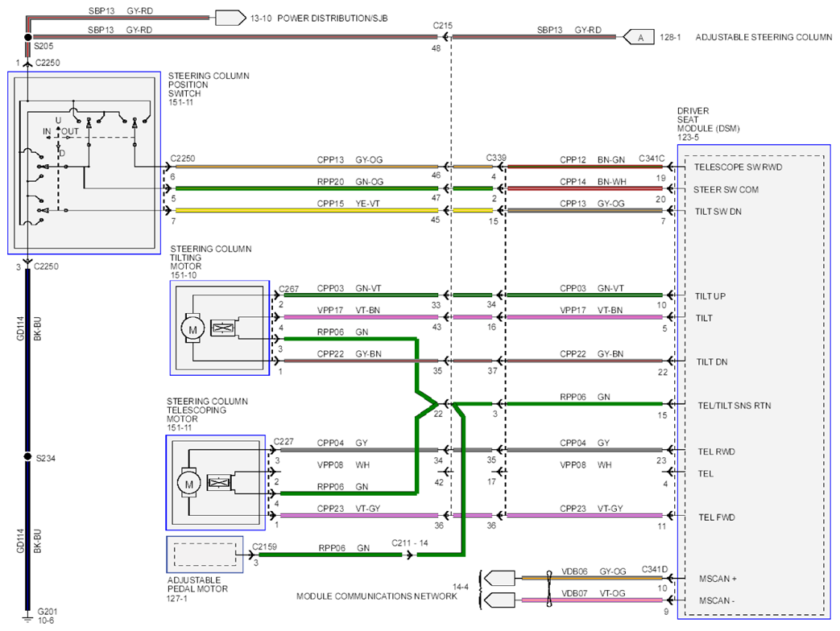The height and width of the screenshot is (631, 840).
Task: Click the C215 connector label
Action: [442, 25]
